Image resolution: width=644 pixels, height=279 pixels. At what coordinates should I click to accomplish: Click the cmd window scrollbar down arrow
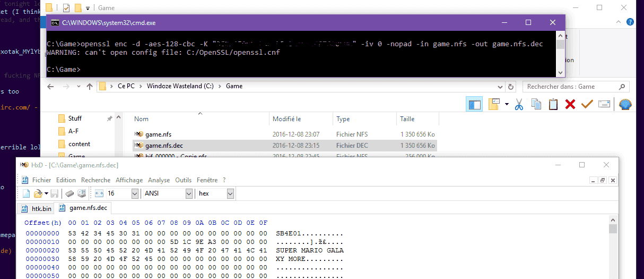tap(561, 72)
